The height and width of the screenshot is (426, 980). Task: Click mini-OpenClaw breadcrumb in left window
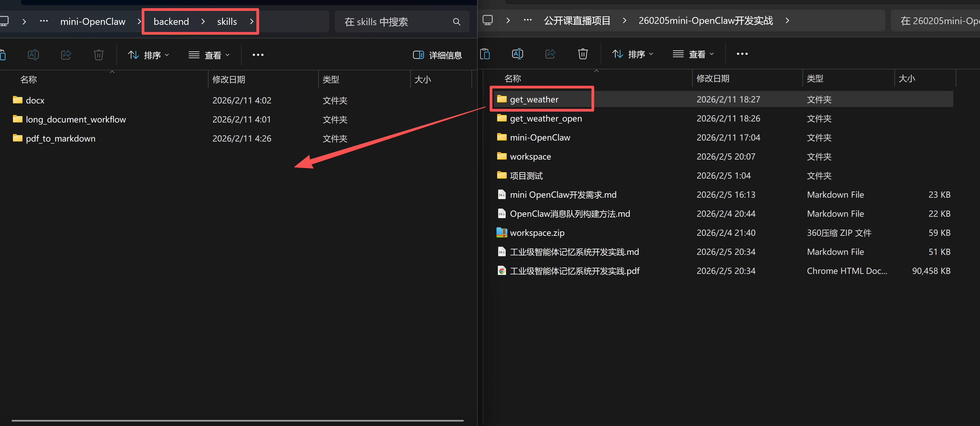[x=93, y=22]
